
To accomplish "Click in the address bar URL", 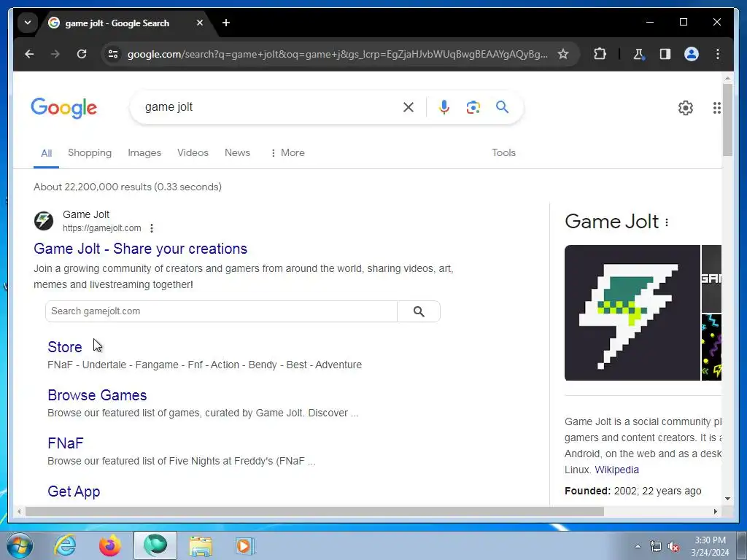I will coord(337,54).
